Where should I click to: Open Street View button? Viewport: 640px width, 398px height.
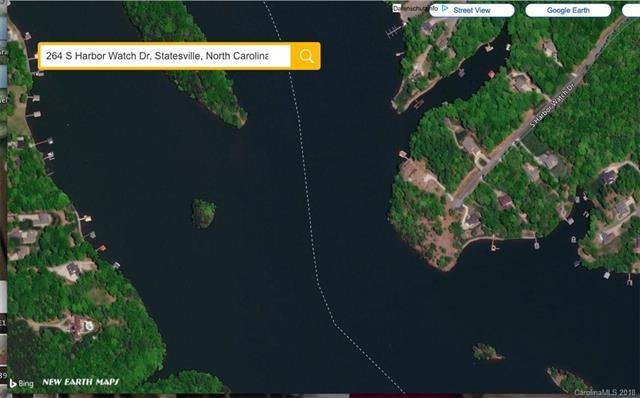point(472,10)
